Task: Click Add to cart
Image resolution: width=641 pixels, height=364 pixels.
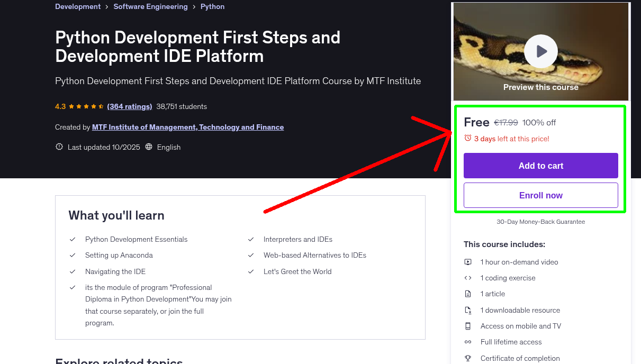Action: (x=540, y=166)
